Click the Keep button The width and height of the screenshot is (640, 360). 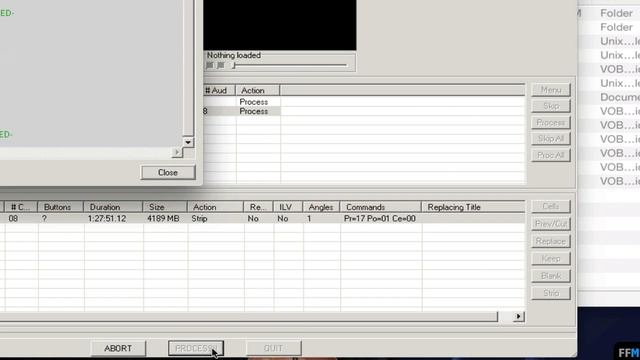(551, 258)
